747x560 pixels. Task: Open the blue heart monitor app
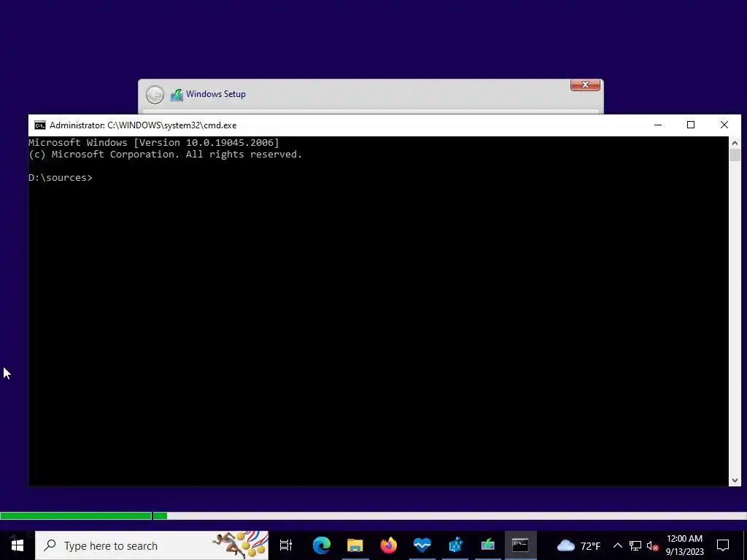point(422,545)
